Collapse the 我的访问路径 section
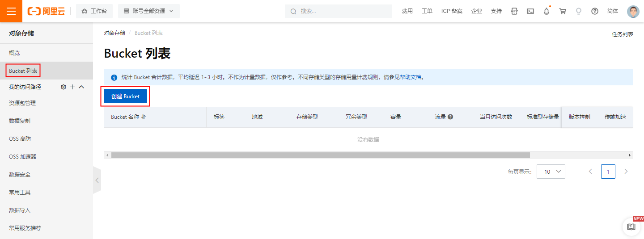This screenshot has height=239, width=644. (x=81, y=87)
